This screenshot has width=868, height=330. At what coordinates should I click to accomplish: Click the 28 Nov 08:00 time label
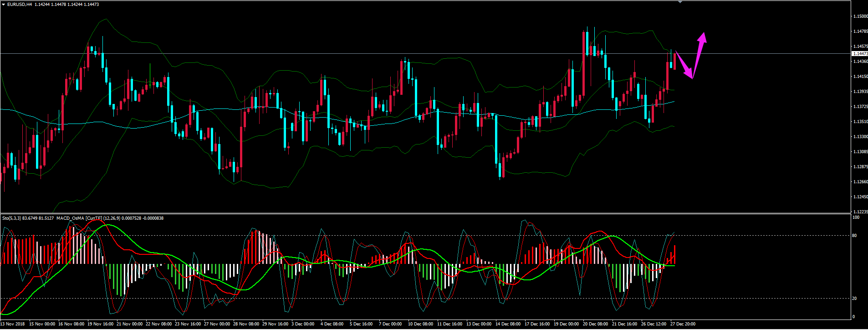tap(246, 324)
